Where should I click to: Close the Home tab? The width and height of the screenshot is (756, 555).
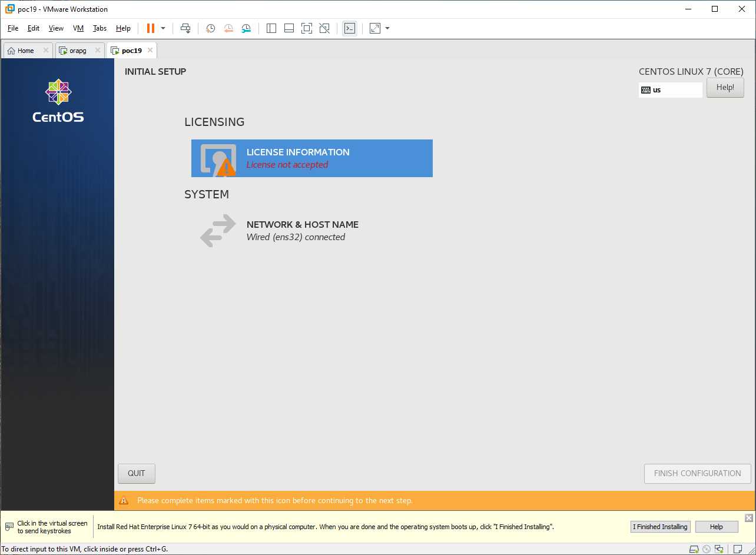46,51
